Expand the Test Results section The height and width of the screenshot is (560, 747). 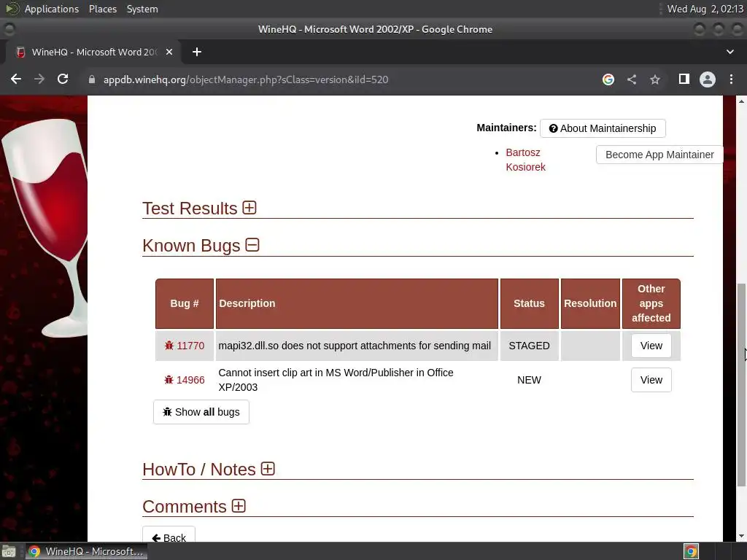point(249,208)
